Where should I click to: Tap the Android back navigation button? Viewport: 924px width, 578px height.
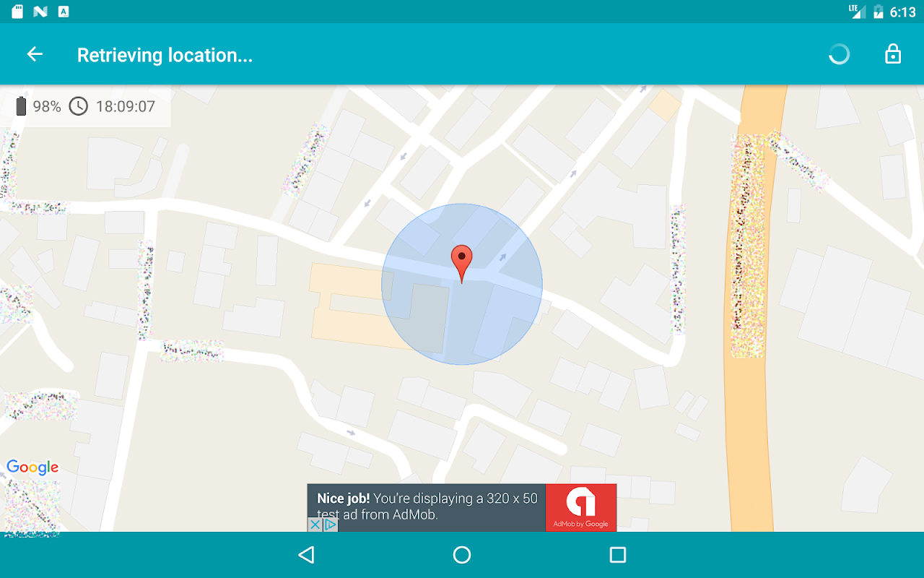306,555
